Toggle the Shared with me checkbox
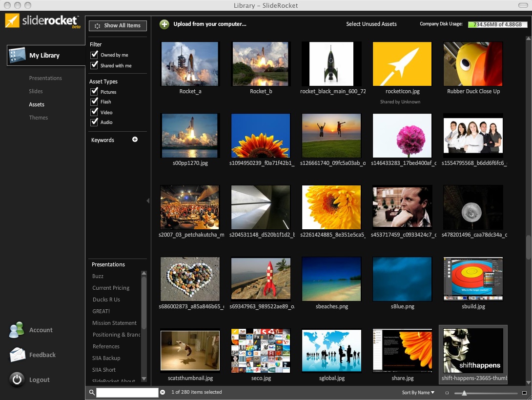Viewport: 532px width, 400px height. (95, 65)
